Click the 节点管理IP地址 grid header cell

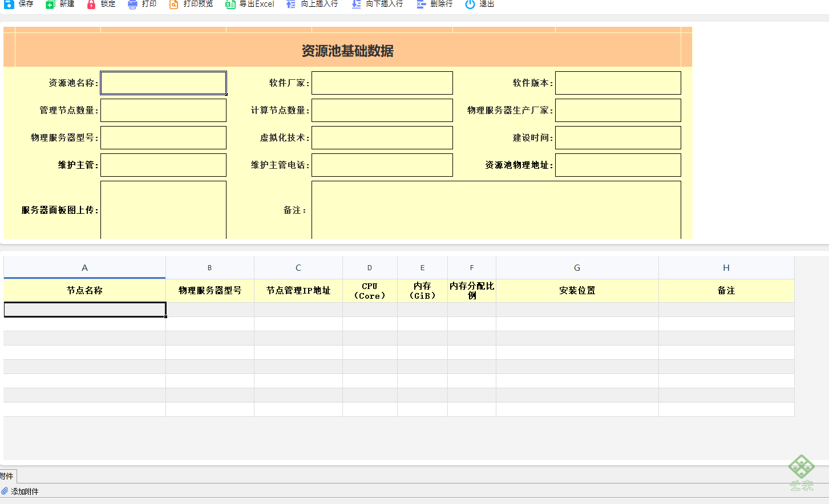[x=298, y=291]
